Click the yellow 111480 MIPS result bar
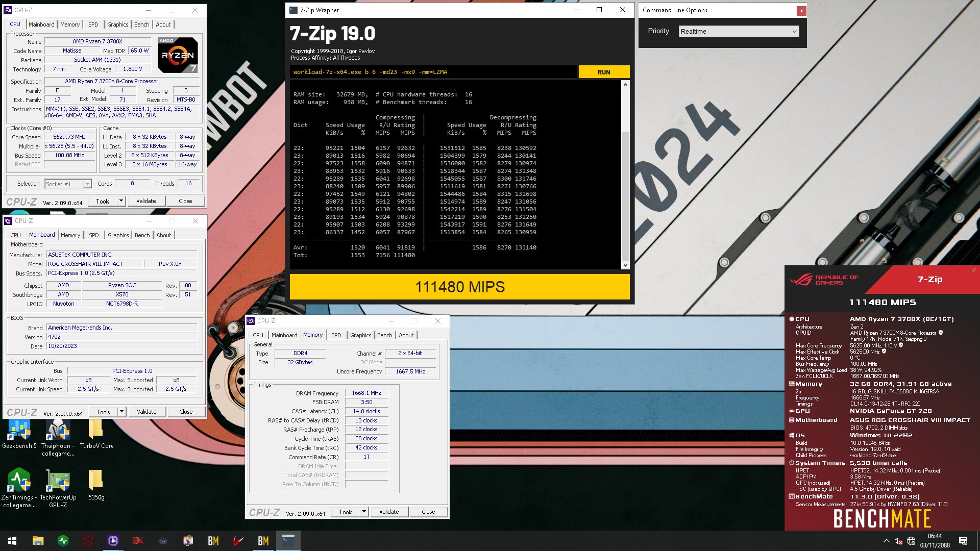The width and height of the screenshot is (980, 551). [x=459, y=287]
